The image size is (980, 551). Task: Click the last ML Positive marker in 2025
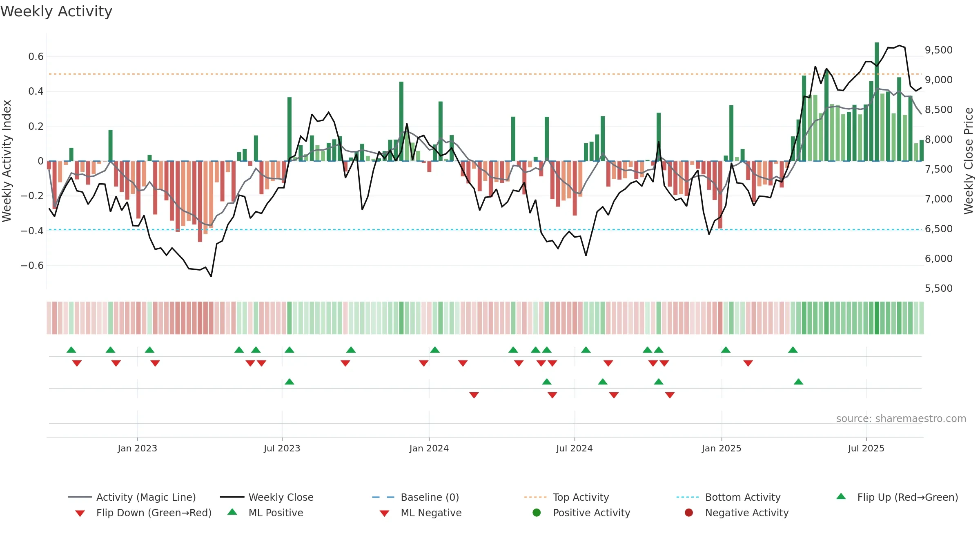[x=799, y=382]
